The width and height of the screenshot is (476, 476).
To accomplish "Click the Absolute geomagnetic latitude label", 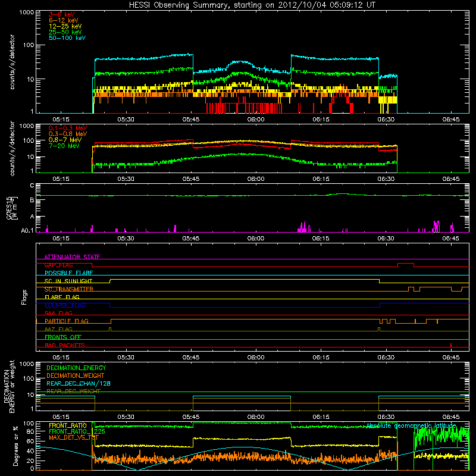I will tap(411, 425).
